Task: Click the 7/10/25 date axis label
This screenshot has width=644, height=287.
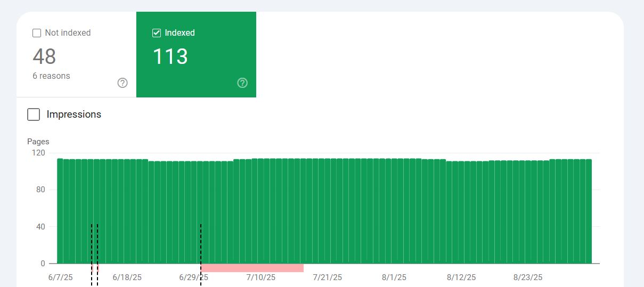Action: (x=261, y=277)
